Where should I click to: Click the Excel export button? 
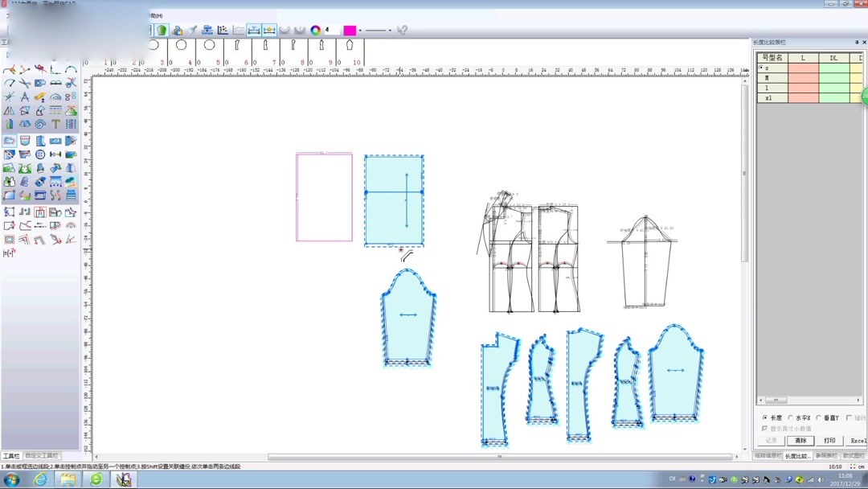(x=857, y=441)
